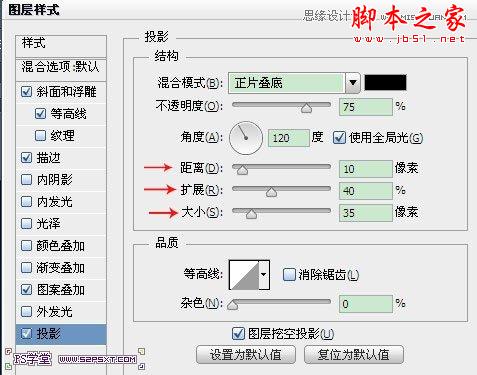Viewport: 477px width, 375px height.
Task: Open the 渐变叠加 settings row label
Action: tap(60, 268)
